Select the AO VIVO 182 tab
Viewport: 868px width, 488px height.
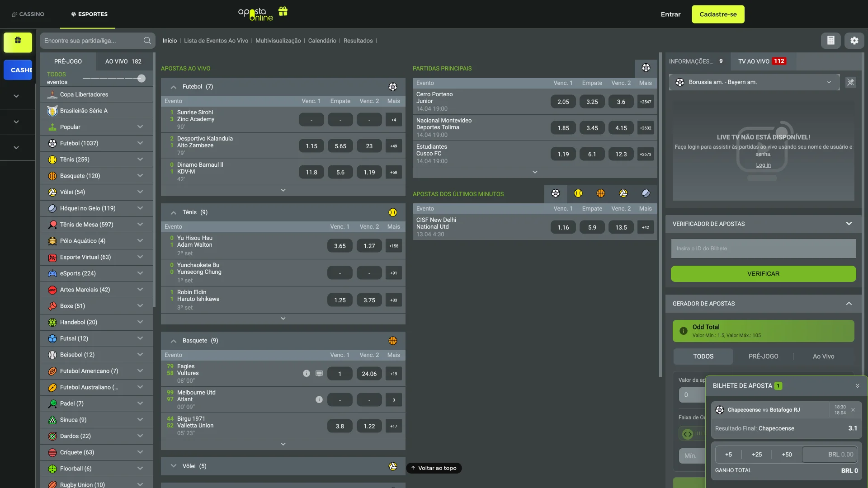point(123,61)
